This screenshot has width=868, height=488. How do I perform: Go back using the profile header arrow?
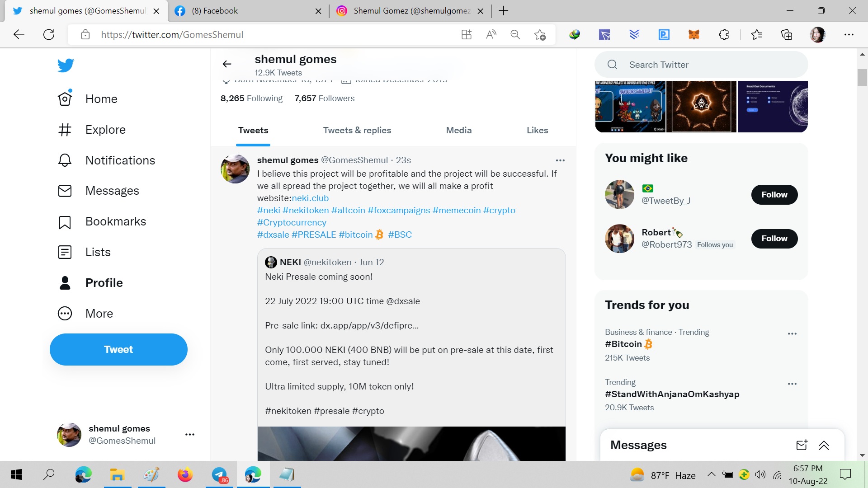point(227,64)
